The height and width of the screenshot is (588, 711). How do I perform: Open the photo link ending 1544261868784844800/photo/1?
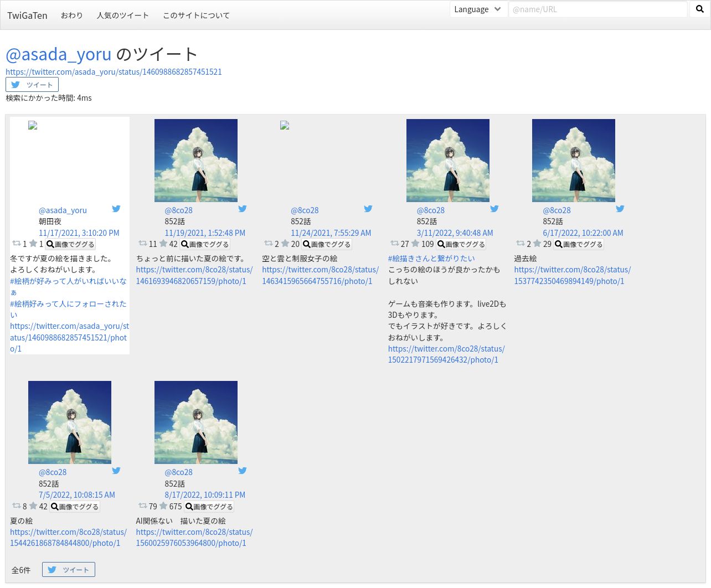pos(68,538)
